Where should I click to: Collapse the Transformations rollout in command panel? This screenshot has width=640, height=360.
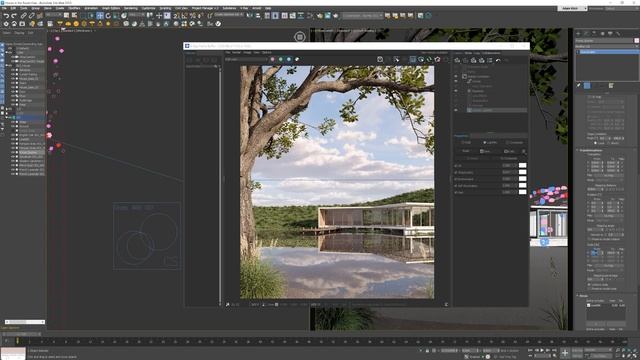[591, 150]
